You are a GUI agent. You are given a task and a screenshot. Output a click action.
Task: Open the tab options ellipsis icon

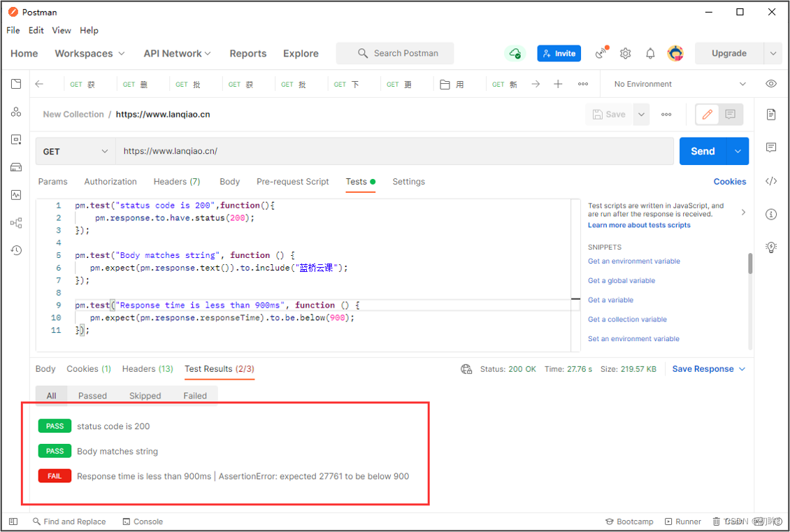(583, 84)
